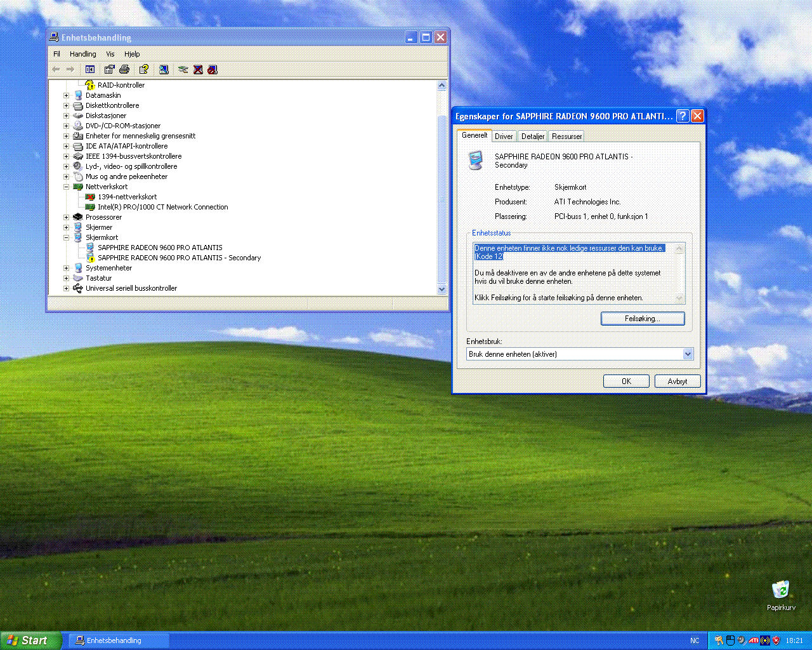
Task: Click the update driver toolbar icon
Action: (x=183, y=70)
